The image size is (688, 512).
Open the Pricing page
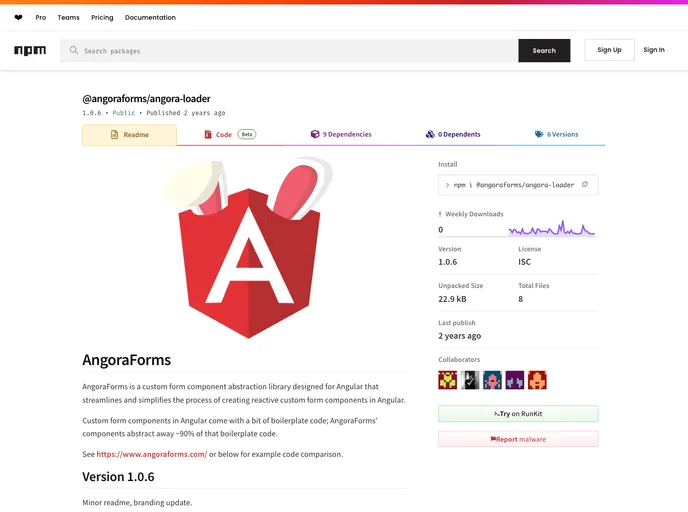pos(102,18)
